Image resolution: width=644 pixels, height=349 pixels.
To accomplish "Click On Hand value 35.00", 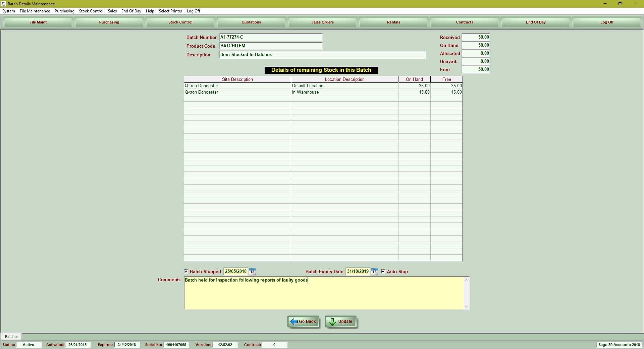I will tap(424, 86).
